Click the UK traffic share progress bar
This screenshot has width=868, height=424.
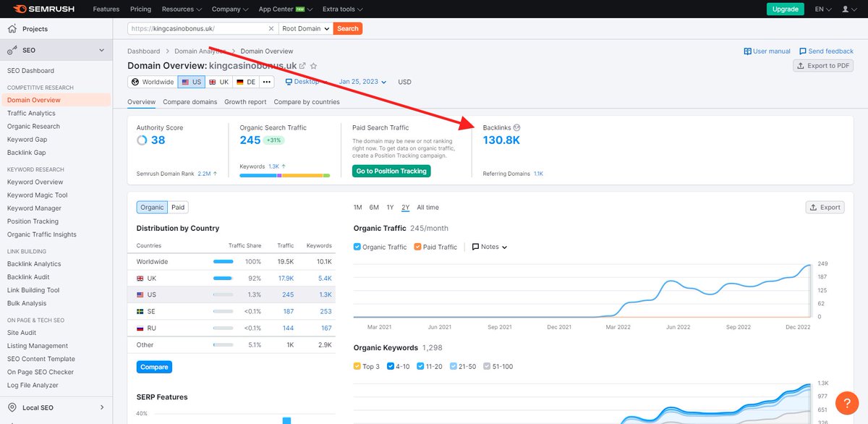pyautogui.click(x=224, y=278)
